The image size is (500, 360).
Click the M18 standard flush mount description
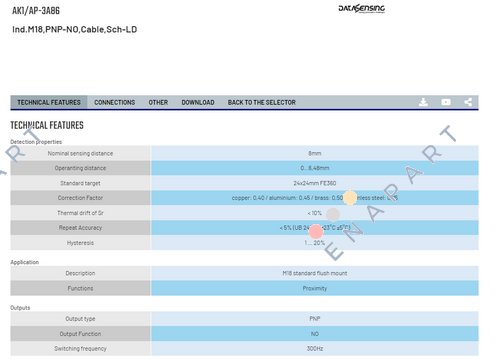pos(315,273)
